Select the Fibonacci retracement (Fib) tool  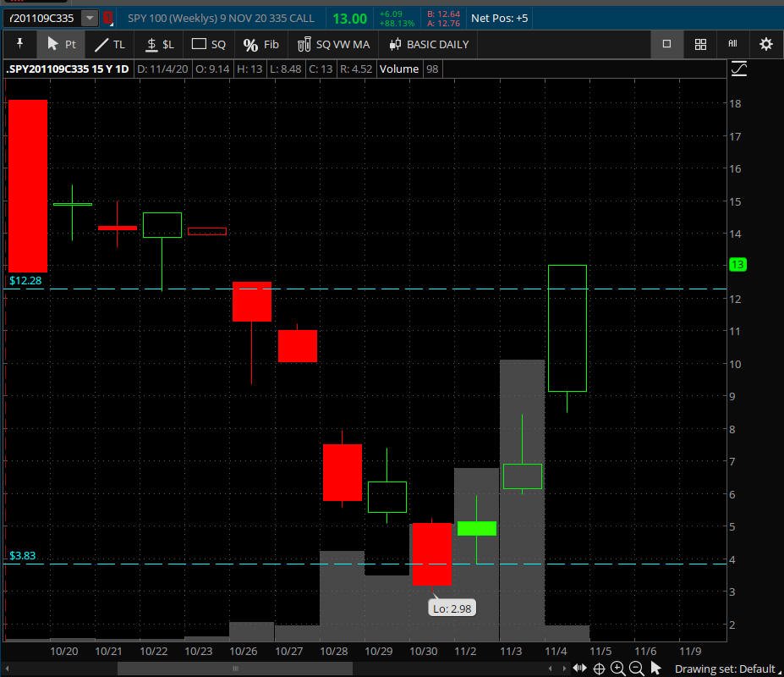260,44
